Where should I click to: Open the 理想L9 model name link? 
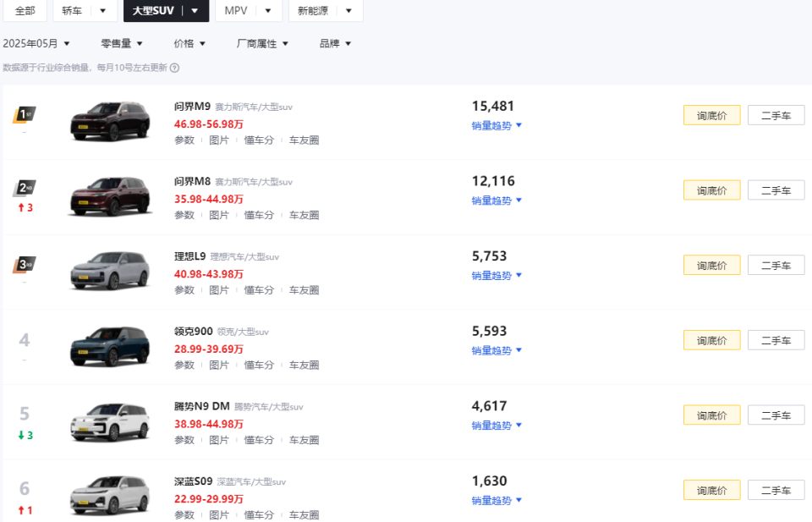coord(189,256)
